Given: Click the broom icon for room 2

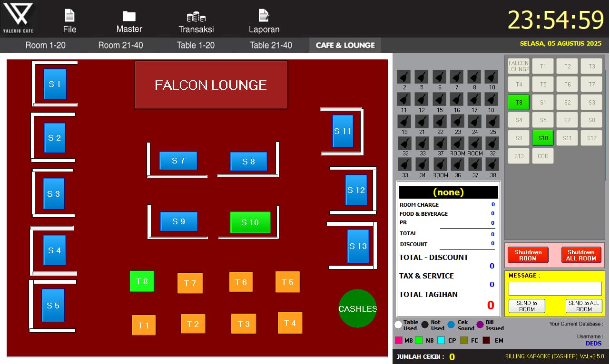Looking at the screenshot, I should (404, 77).
